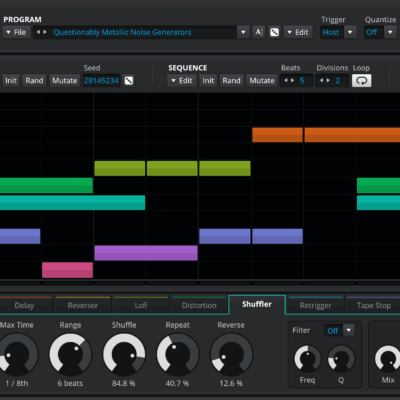This screenshot has width=400, height=400.
Task: Open the Program File menu
Action: click(16, 32)
